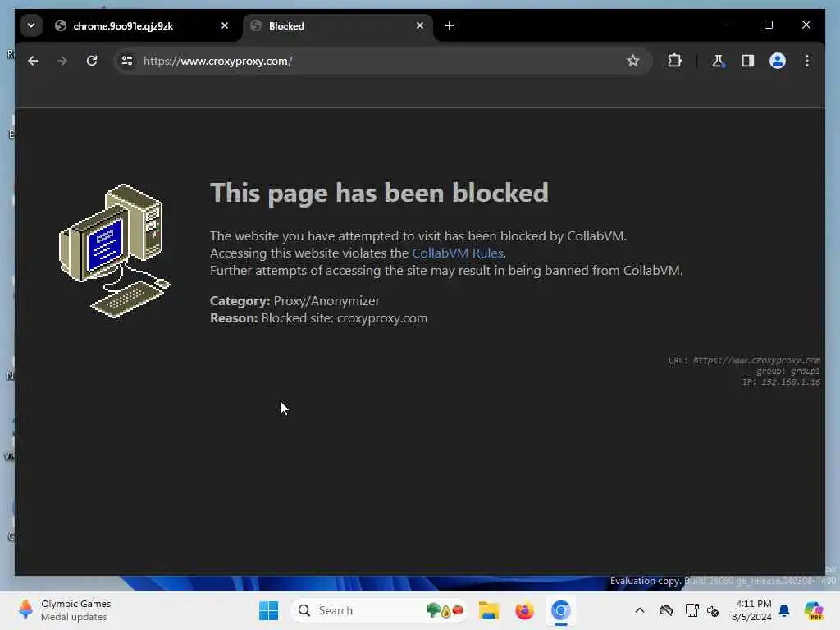Maximize the Chrome window
The width and height of the screenshot is (840, 630).
coord(768,25)
